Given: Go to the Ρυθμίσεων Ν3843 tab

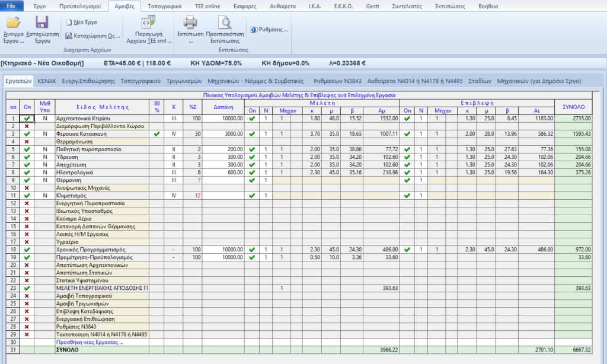Looking at the screenshot, I should 338,81.
